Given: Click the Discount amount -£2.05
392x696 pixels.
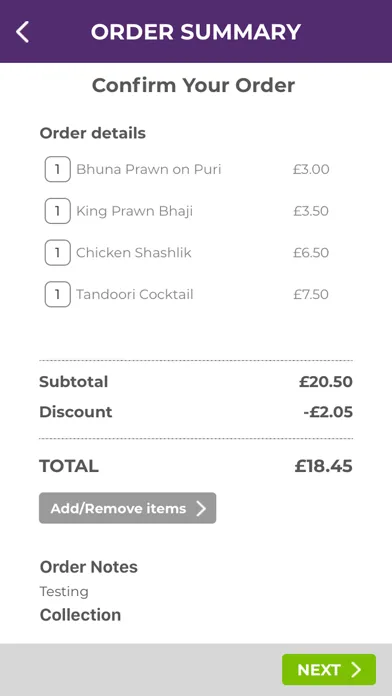Looking at the screenshot, I should (328, 412).
